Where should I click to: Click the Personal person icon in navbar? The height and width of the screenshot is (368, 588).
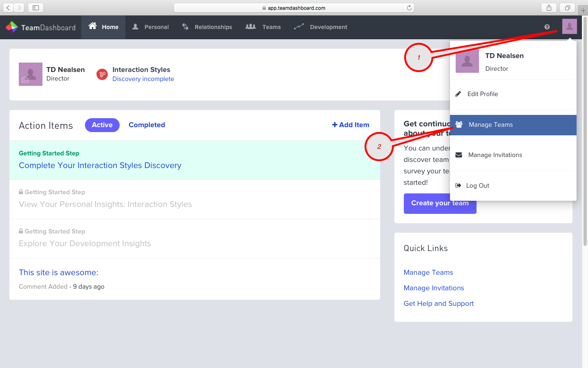click(x=135, y=27)
